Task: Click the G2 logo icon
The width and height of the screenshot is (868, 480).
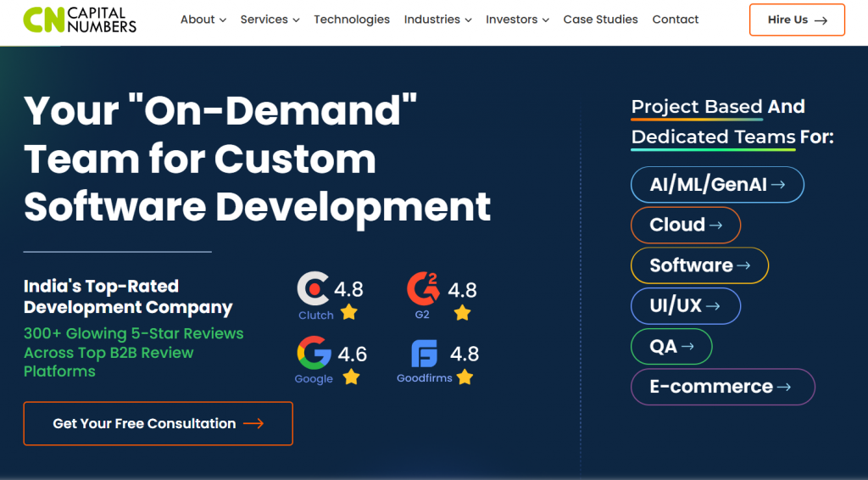Action: [424, 288]
